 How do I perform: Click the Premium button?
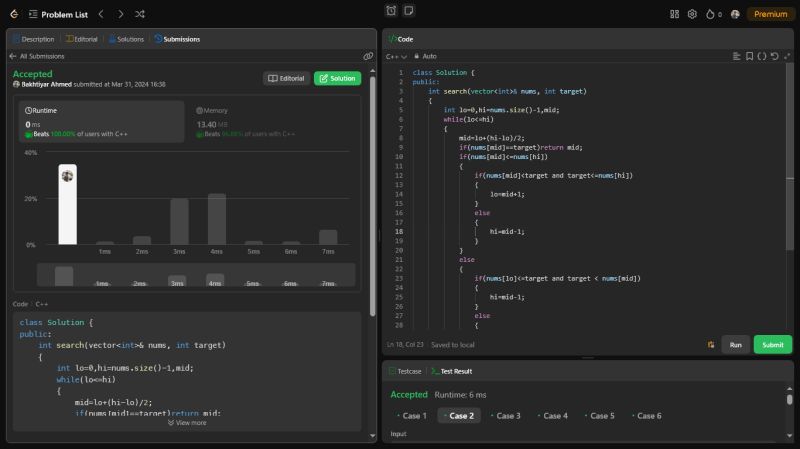click(770, 14)
